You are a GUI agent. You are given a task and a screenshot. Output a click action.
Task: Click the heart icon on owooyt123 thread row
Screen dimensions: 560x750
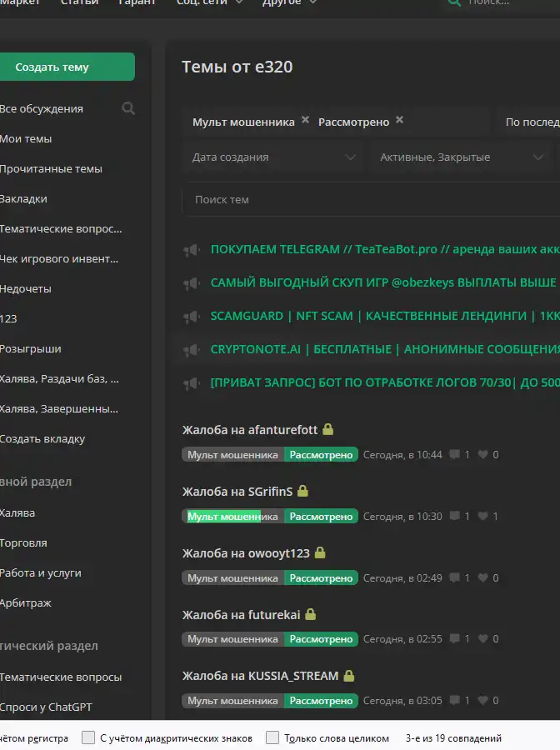[483, 577]
